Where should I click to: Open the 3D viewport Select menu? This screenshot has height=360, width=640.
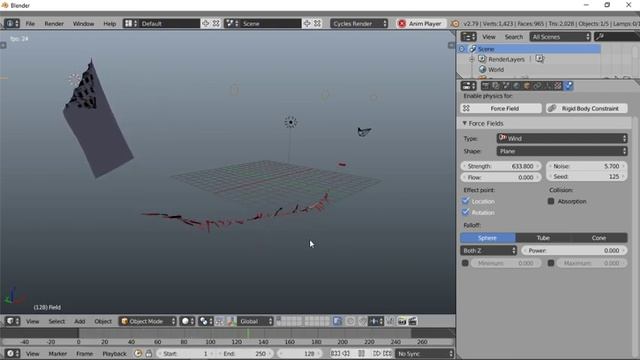tap(57, 322)
